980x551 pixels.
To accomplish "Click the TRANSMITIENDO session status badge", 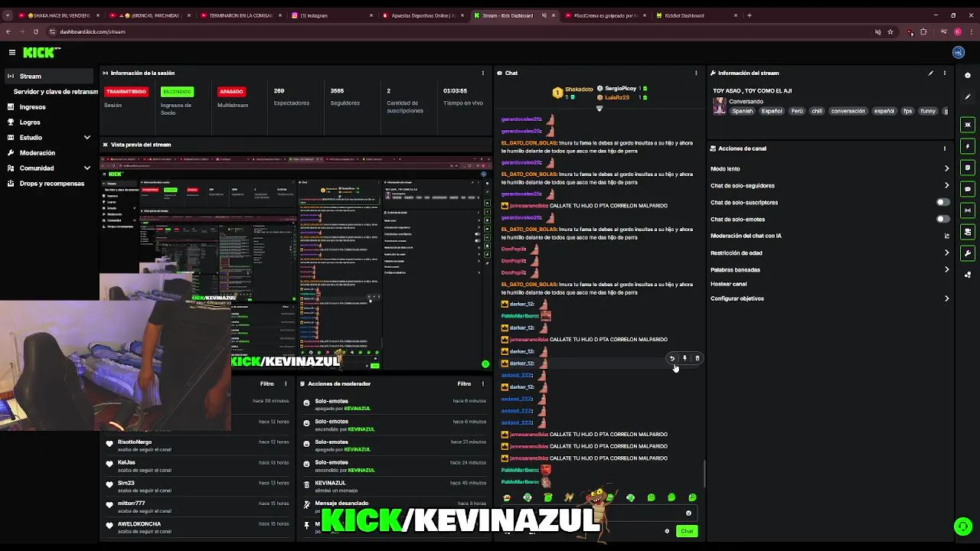I will tap(126, 92).
